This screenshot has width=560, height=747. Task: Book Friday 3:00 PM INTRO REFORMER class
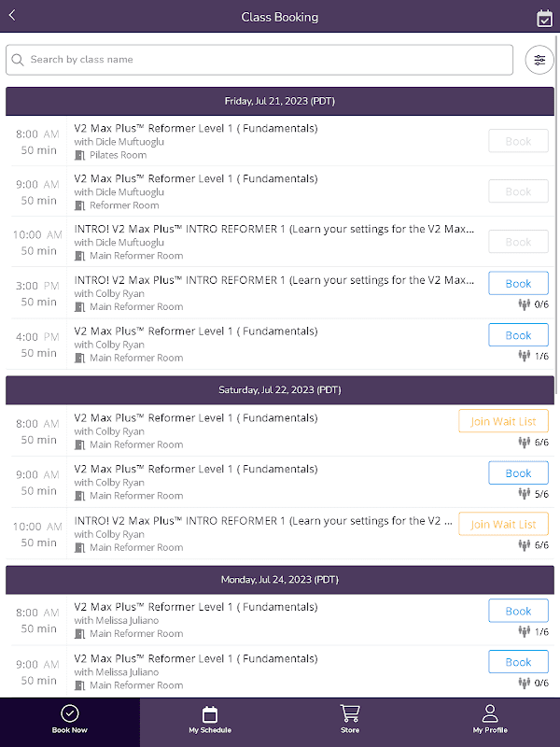pos(518,284)
